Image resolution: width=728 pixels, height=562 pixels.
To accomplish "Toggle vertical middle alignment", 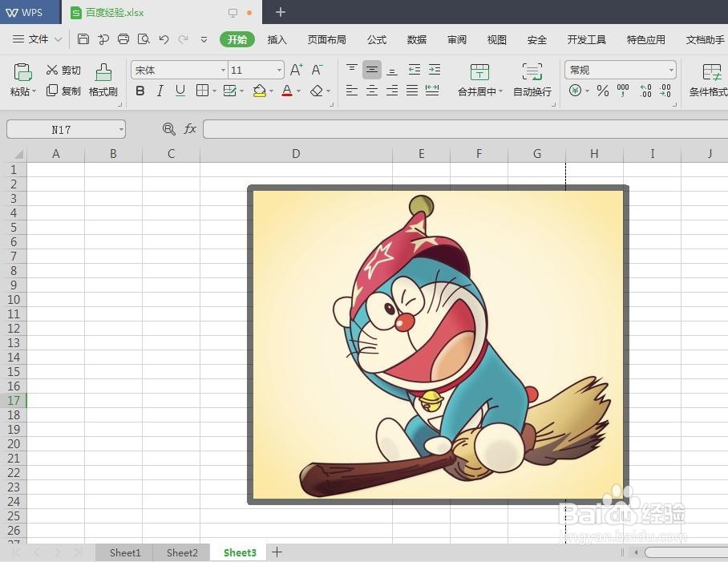I will click(372, 70).
